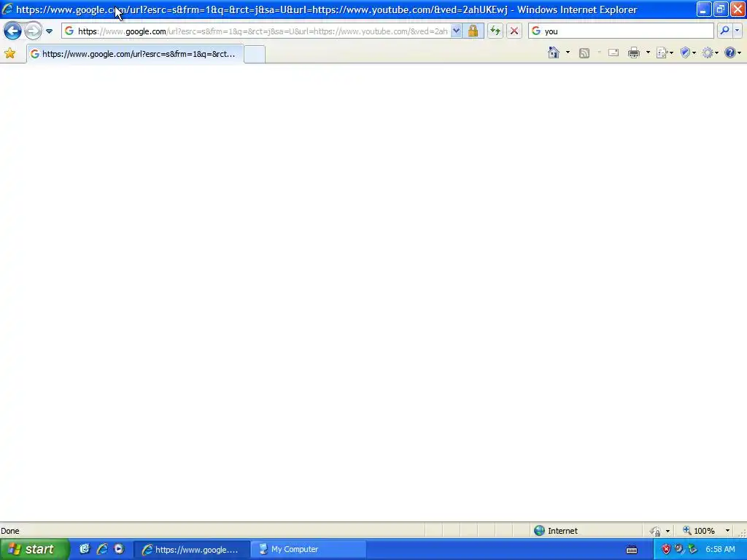Click the 6:58 AM system clock
This screenshot has height=560, width=747.
point(720,550)
